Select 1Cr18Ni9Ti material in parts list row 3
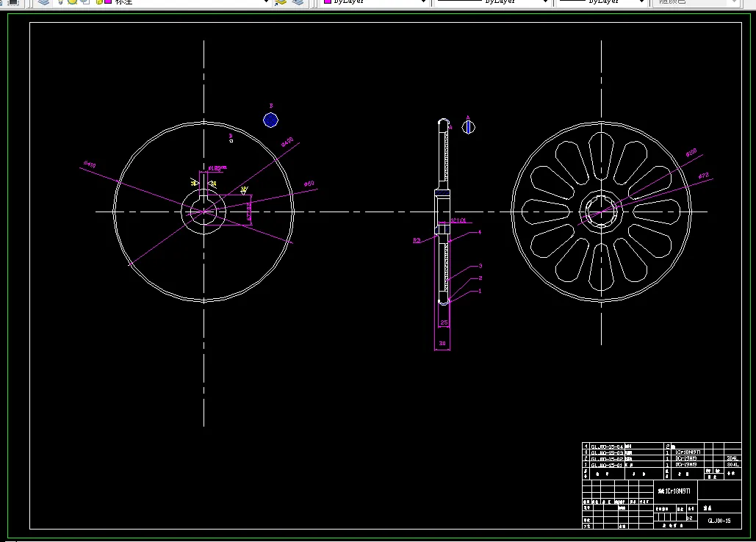The width and height of the screenshot is (756, 542). 688,452
